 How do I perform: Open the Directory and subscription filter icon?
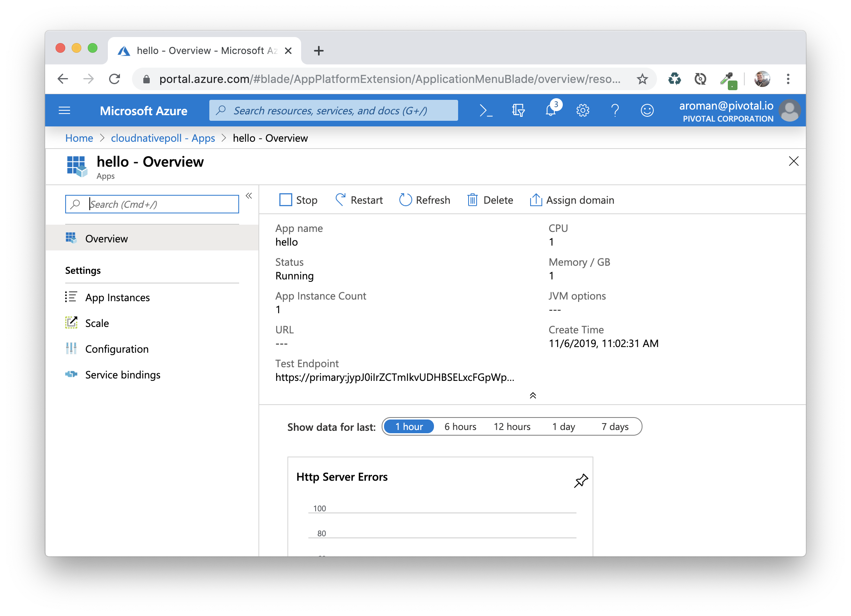click(x=518, y=110)
